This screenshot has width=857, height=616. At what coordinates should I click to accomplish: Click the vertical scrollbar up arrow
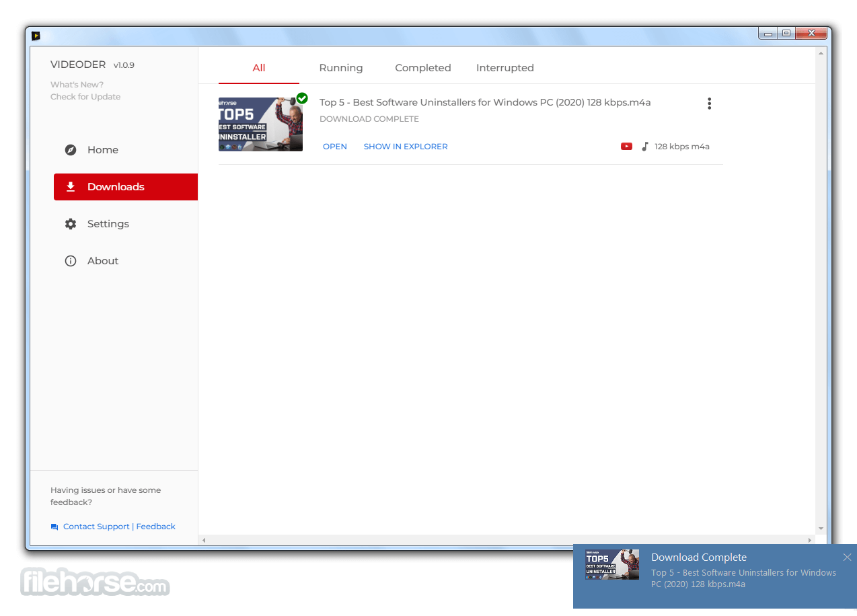pyautogui.click(x=821, y=52)
